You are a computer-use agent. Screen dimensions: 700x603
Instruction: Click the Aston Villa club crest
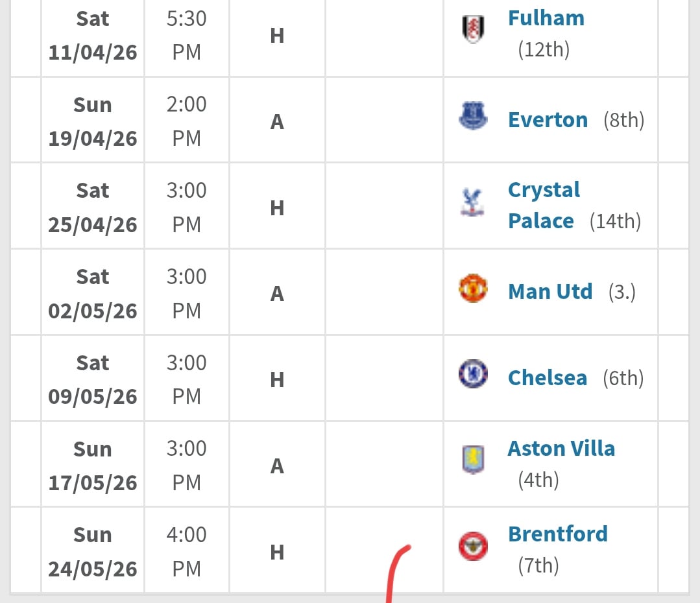click(x=473, y=460)
